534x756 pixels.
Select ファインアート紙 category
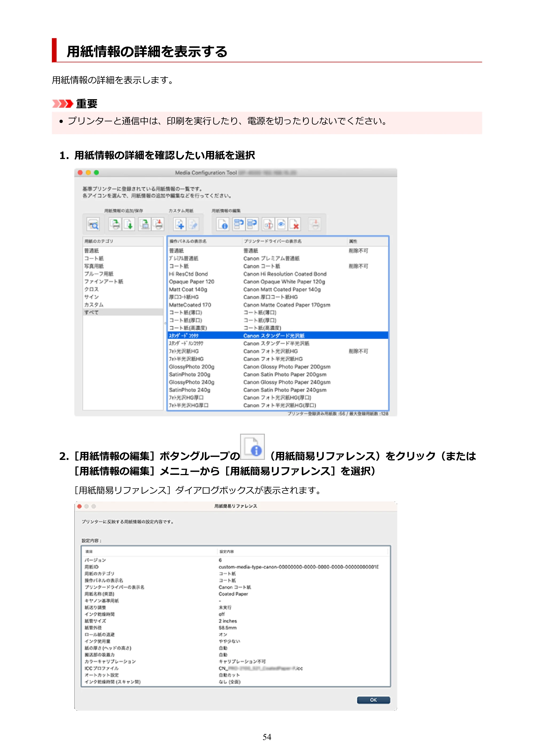pyautogui.click(x=123, y=281)
